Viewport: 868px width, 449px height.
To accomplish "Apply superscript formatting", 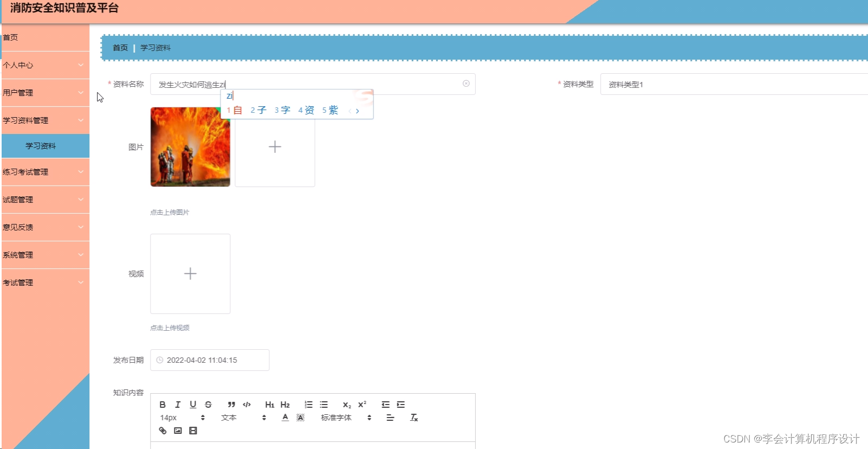I will point(362,405).
